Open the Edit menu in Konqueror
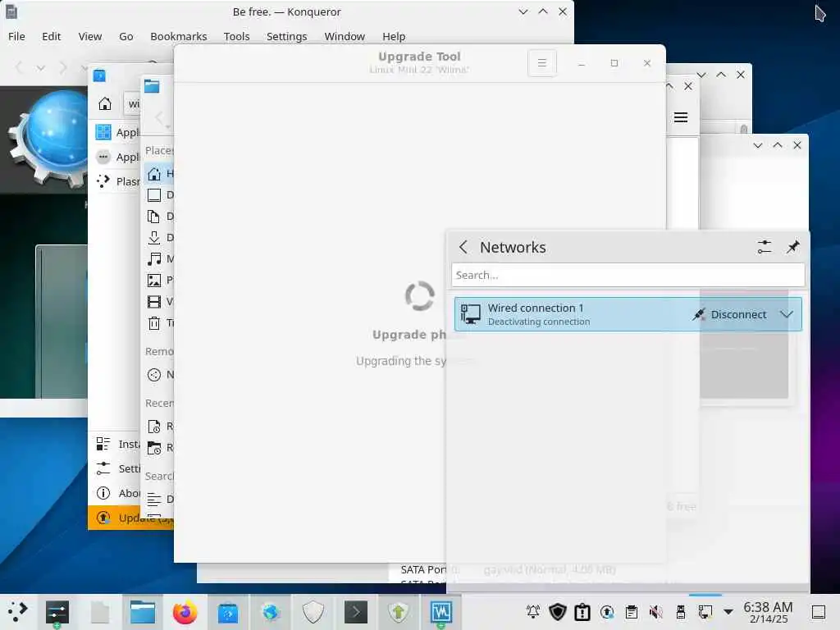Image resolution: width=840 pixels, height=630 pixels. click(x=52, y=36)
